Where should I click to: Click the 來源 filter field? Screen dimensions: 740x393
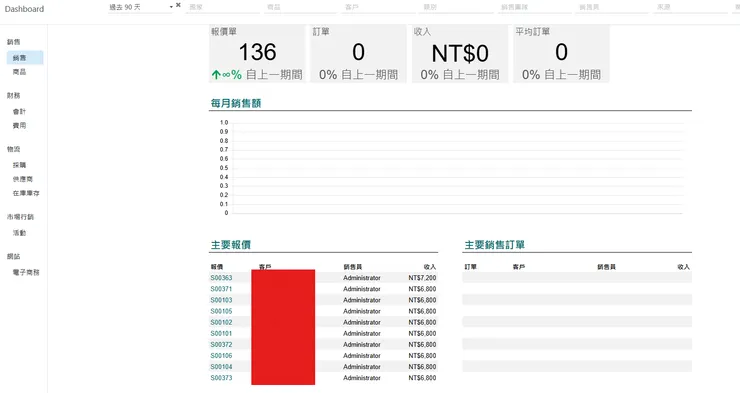691,7
